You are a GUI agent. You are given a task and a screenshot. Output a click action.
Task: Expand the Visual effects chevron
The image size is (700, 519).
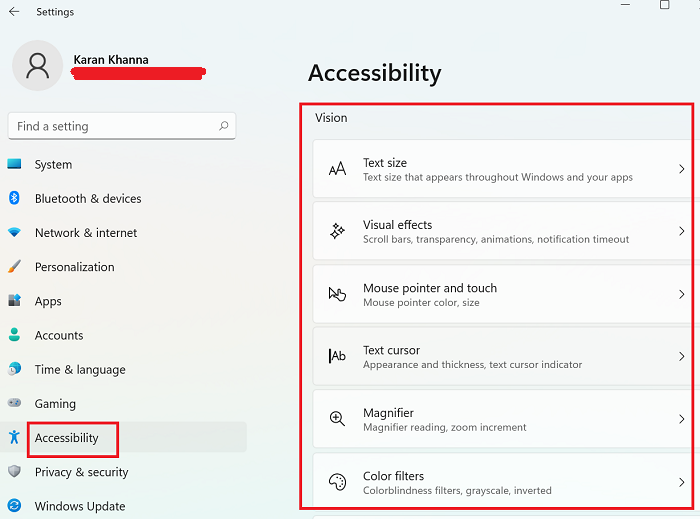pos(681,231)
